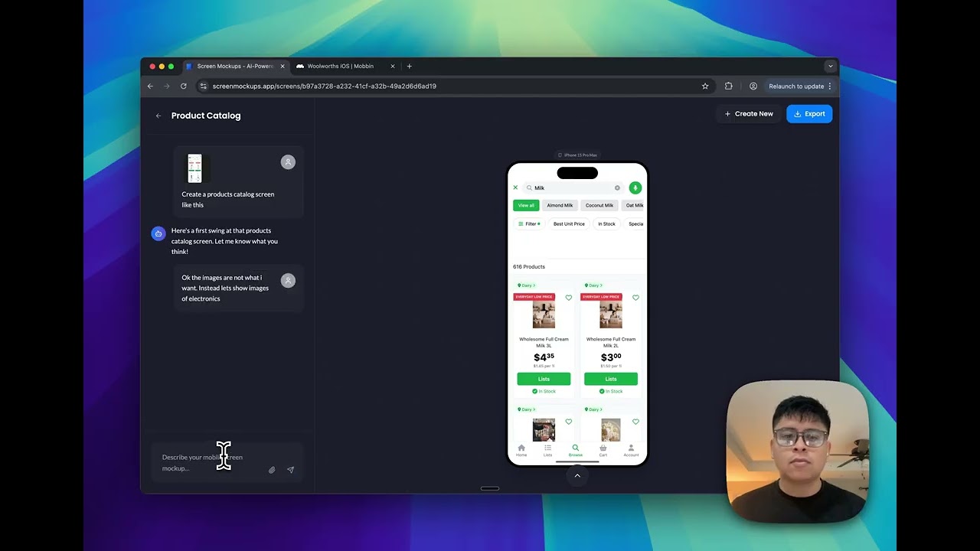This screenshot has height=551, width=980.
Task: Clear the Milk search text
Action: 617,187
